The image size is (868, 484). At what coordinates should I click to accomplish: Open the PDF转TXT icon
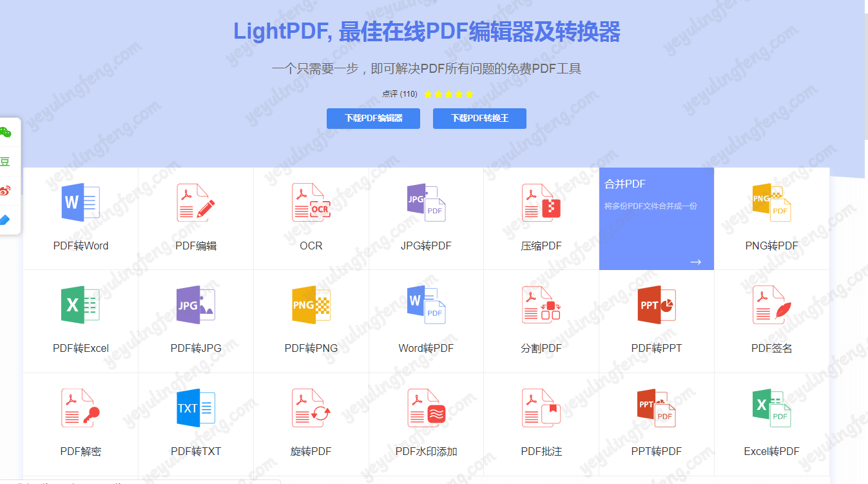click(x=196, y=408)
